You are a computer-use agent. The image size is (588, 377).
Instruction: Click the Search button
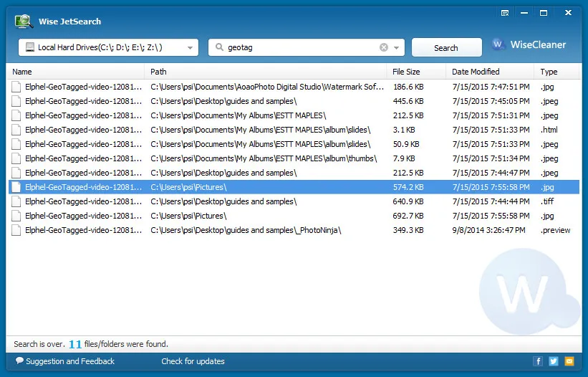446,47
